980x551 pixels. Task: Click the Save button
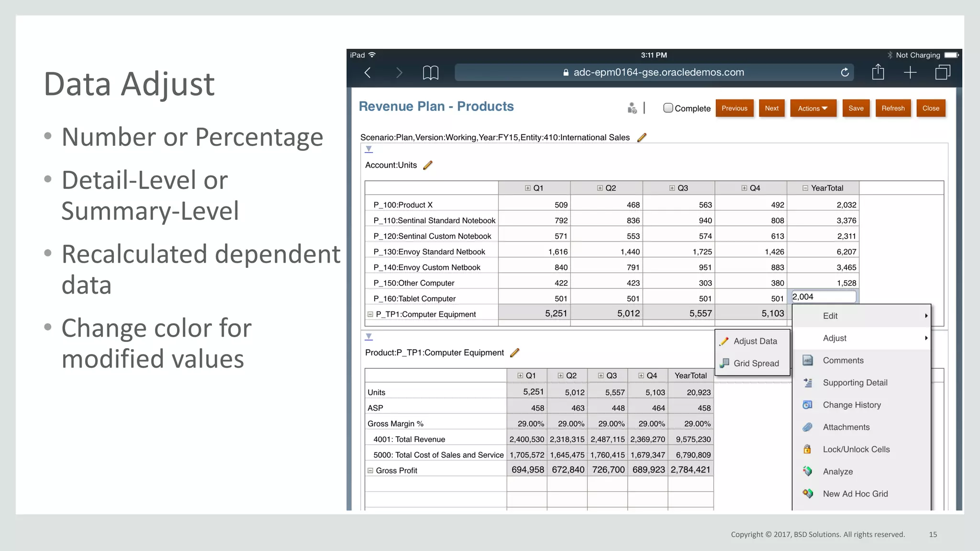pos(856,108)
